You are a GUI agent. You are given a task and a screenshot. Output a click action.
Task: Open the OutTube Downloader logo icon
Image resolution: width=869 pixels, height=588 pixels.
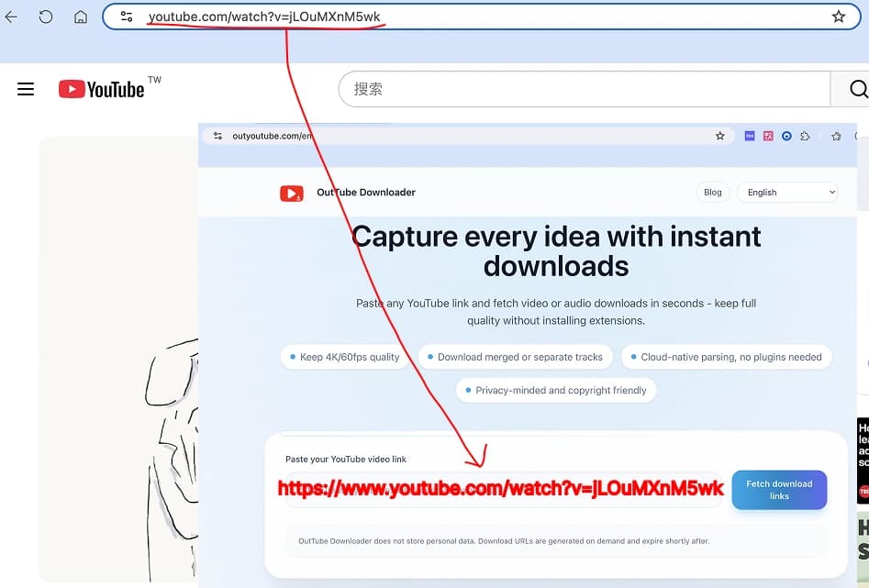coord(292,193)
